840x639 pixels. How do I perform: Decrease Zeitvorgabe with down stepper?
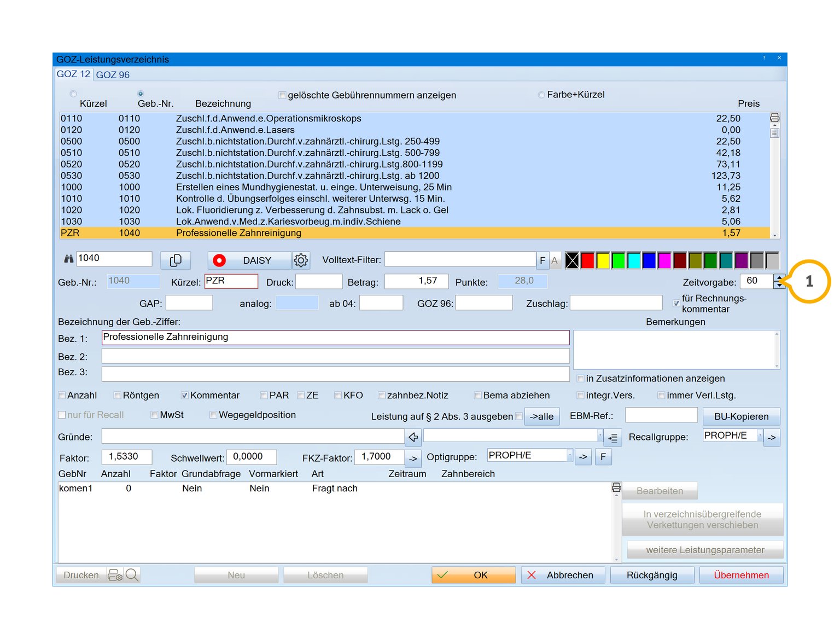(779, 285)
